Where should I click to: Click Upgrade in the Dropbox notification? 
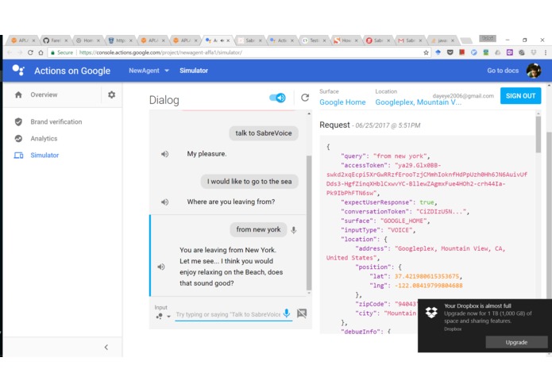tap(516, 342)
